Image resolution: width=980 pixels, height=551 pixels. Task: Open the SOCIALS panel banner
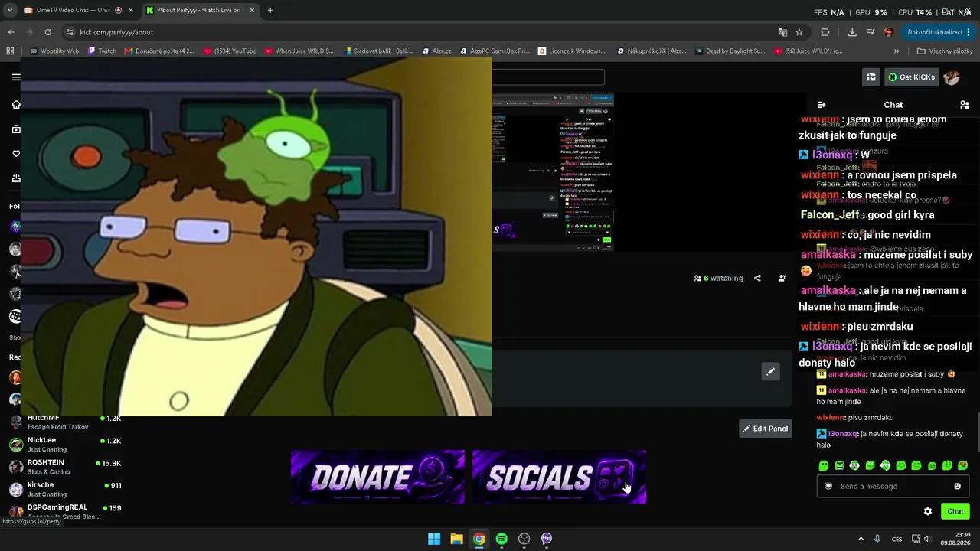coord(559,478)
